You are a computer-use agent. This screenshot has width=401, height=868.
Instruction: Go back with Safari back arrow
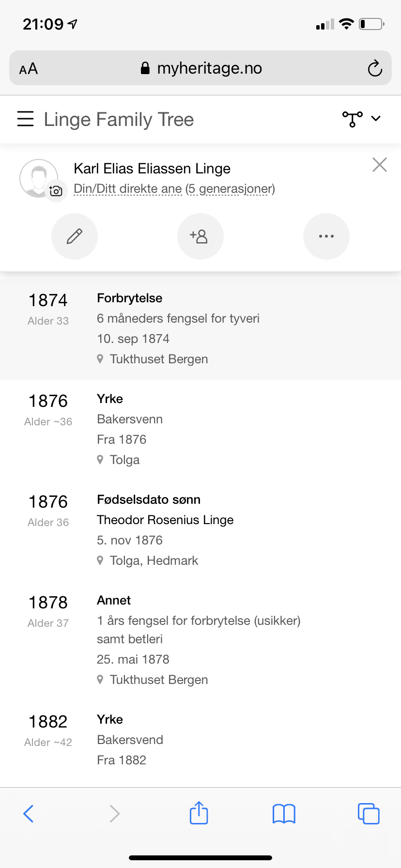[x=29, y=814]
